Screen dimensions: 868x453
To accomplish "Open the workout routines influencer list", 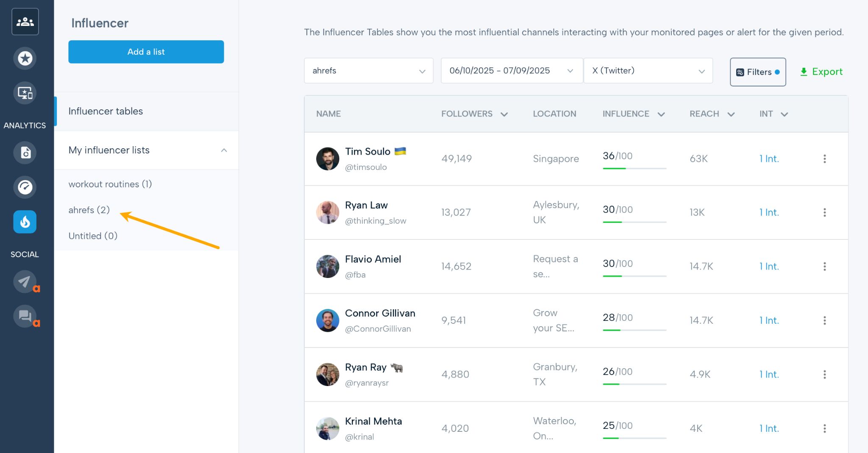I will pyautogui.click(x=110, y=184).
